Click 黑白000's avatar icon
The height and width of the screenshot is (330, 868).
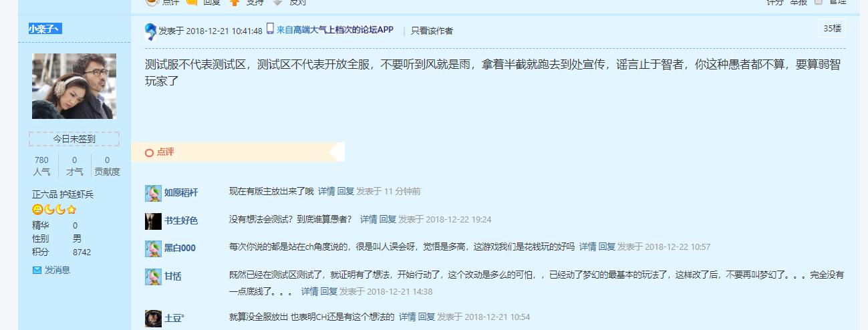(153, 249)
